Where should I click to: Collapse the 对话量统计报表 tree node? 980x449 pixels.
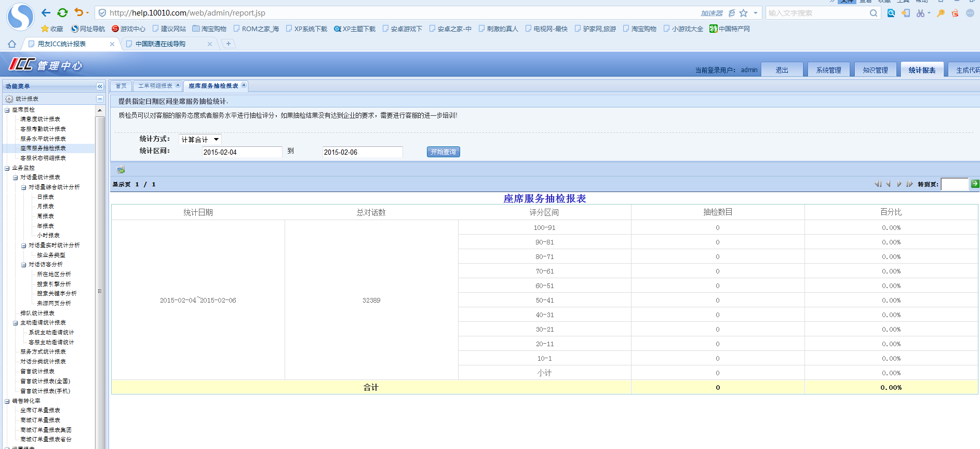16,178
